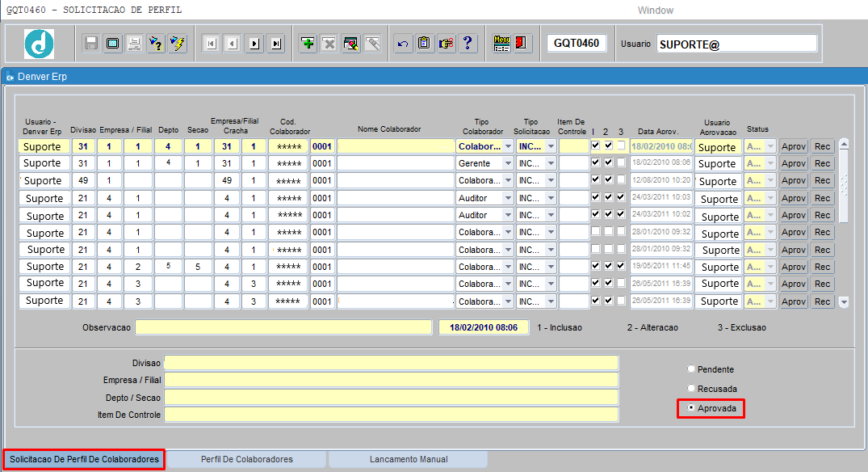Viewport: 868px width, 472px height.
Task: Open the Menu icon in toolbar
Action: 501,43
